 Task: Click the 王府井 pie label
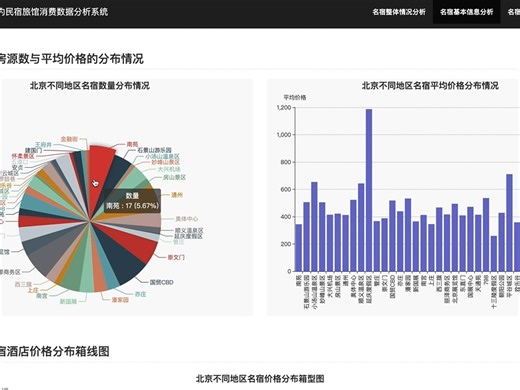[x=44, y=145]
